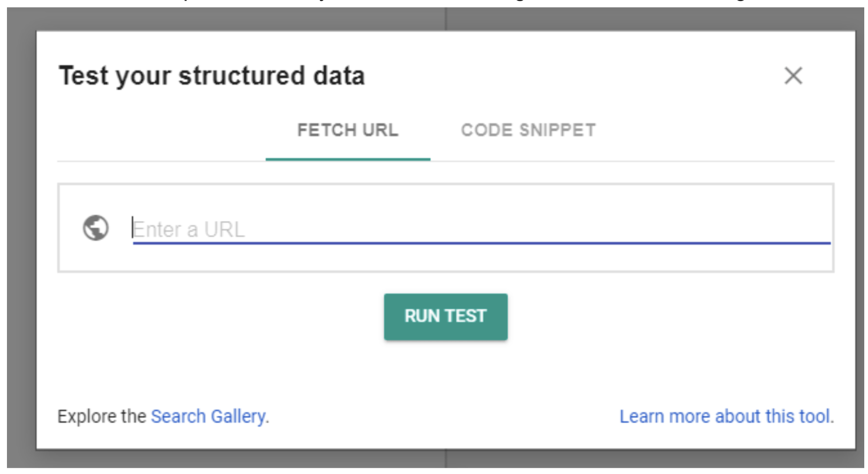This screenshot has height=474, width=868.
Task: Start the structured data test
Action: [446, 316]
